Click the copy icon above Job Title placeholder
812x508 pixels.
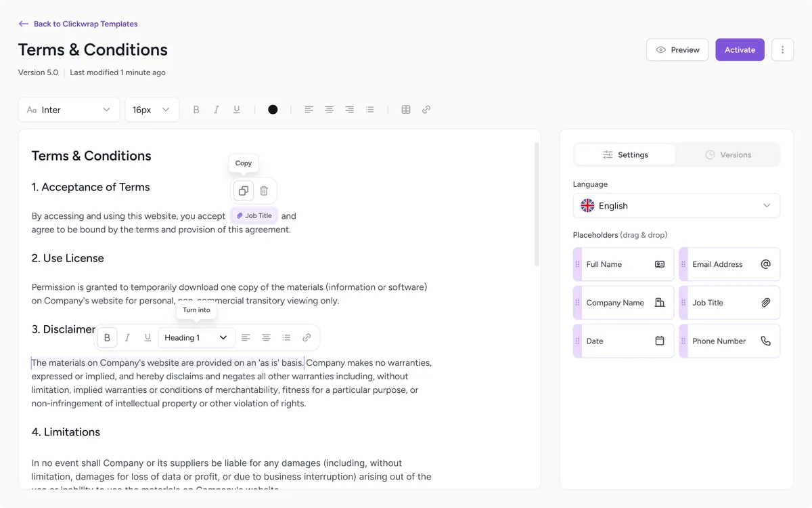(243, 191)
